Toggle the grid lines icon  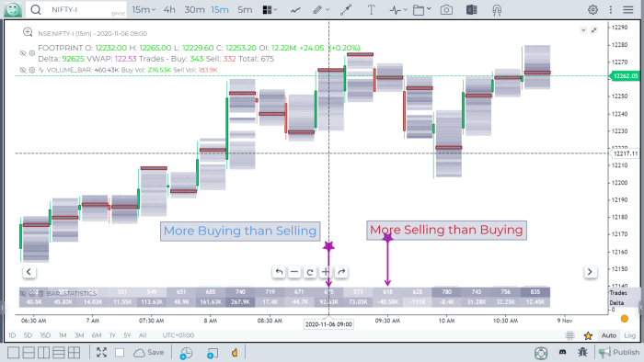[569, 335]
